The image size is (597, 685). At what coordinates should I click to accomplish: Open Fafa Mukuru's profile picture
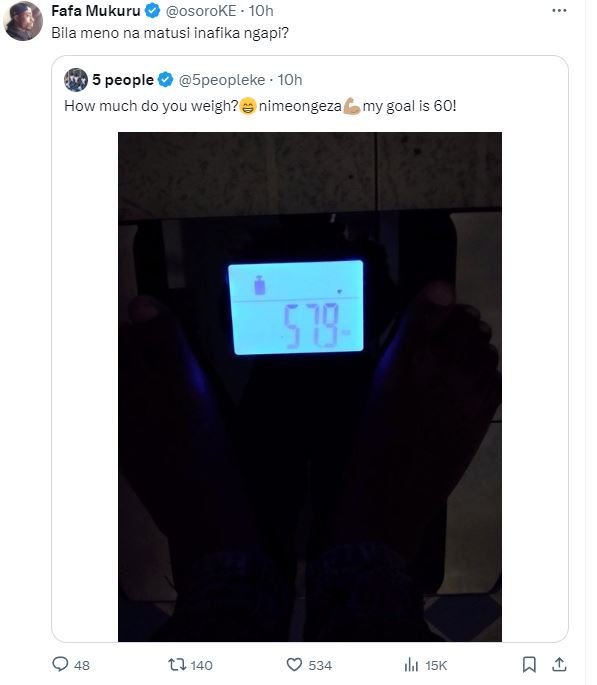[x=23, y=21]
